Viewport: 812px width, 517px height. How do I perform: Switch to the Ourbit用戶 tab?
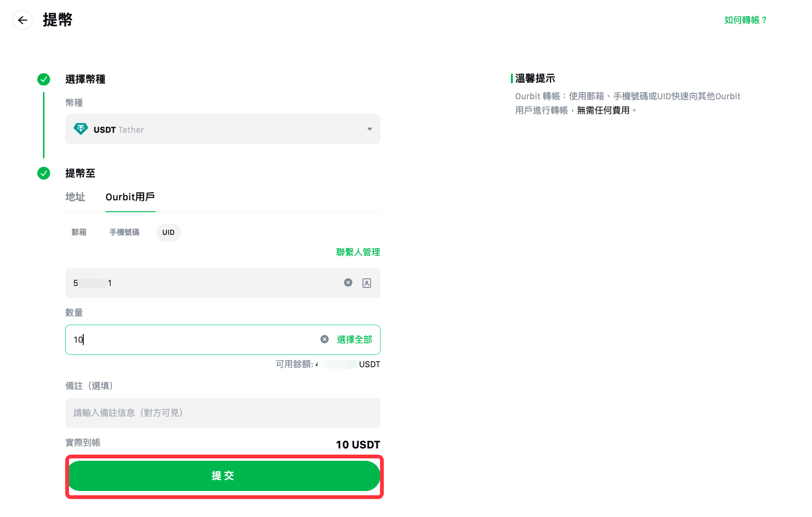(130, 197)
